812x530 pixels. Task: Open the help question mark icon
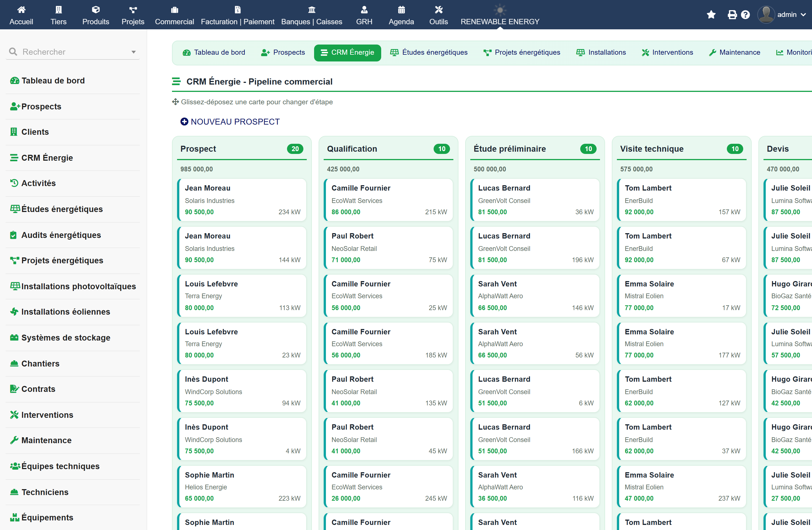tap(745, 15)
